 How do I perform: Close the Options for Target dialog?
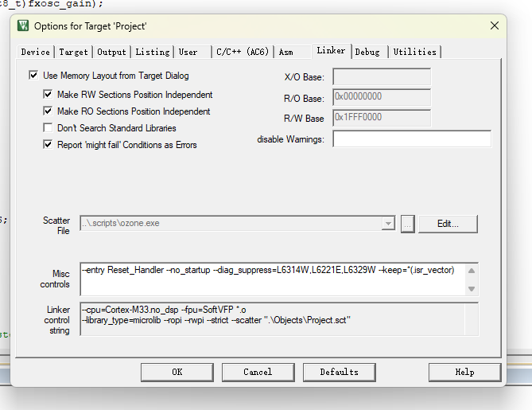[x=495, y=25]
